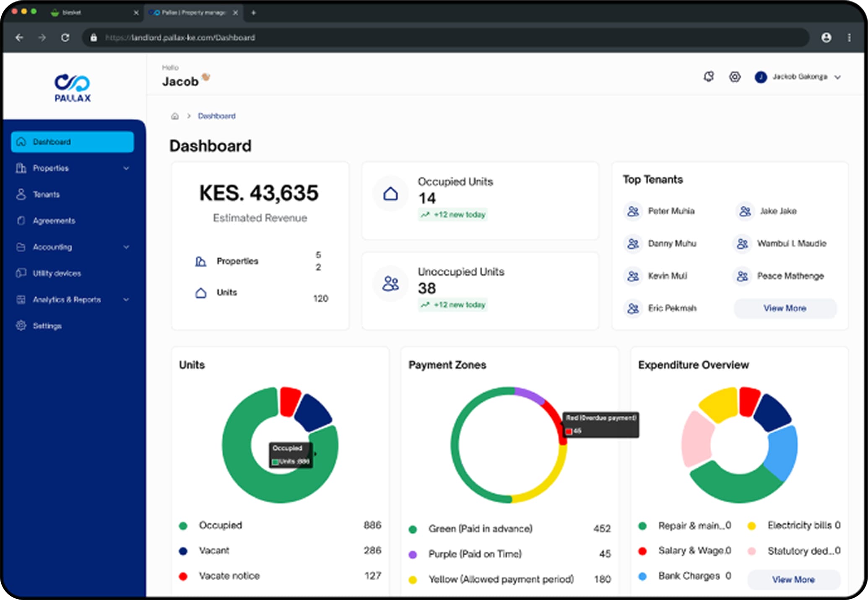The height and width of the screenshot is (600, 868).
Task: Click the browser back arrow
Action: (19, 38)
